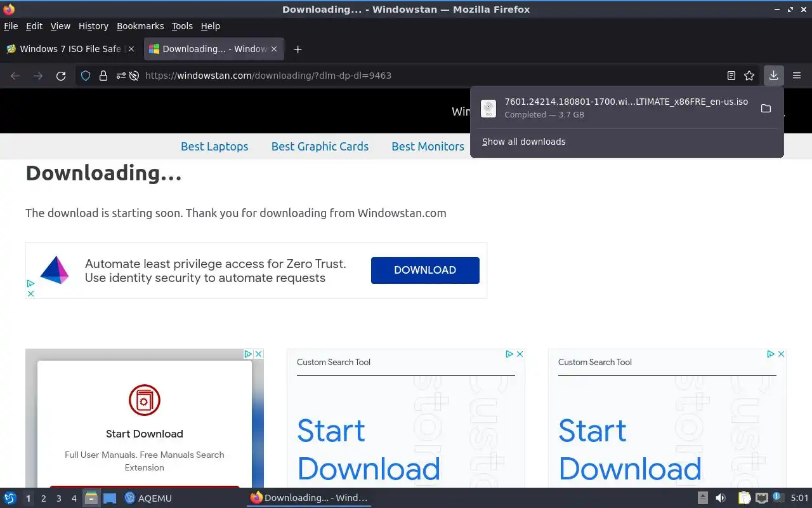Switch to workspace 3
Image resolution: width=812 pixels, height=508 pixels.
pyautogui.click(x=58, y=498)
